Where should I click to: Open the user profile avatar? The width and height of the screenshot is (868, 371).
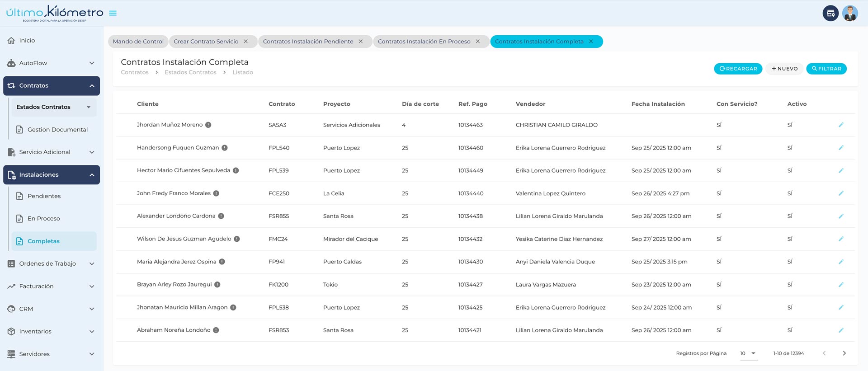(x=850, y=13)
